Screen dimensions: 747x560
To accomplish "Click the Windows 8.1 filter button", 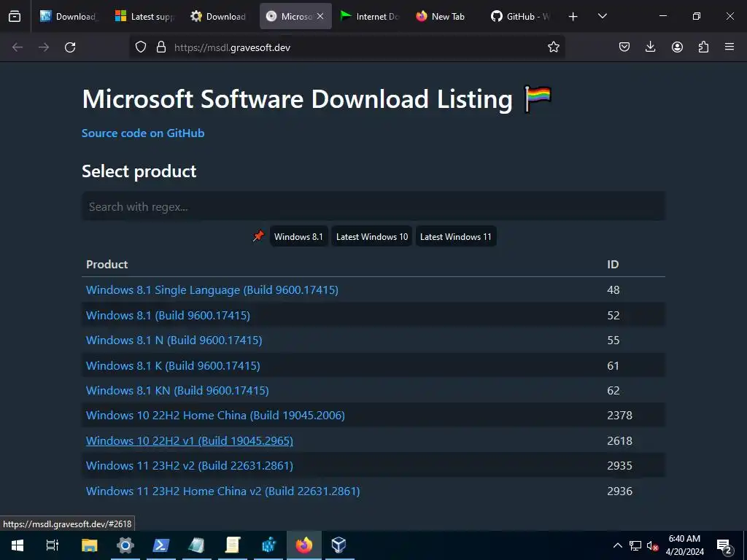I will point(298,237).
